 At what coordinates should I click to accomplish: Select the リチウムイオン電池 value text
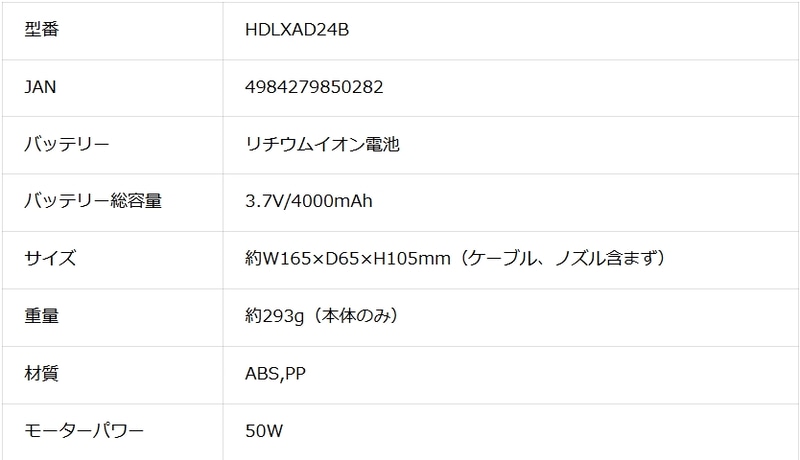[322, 145]
